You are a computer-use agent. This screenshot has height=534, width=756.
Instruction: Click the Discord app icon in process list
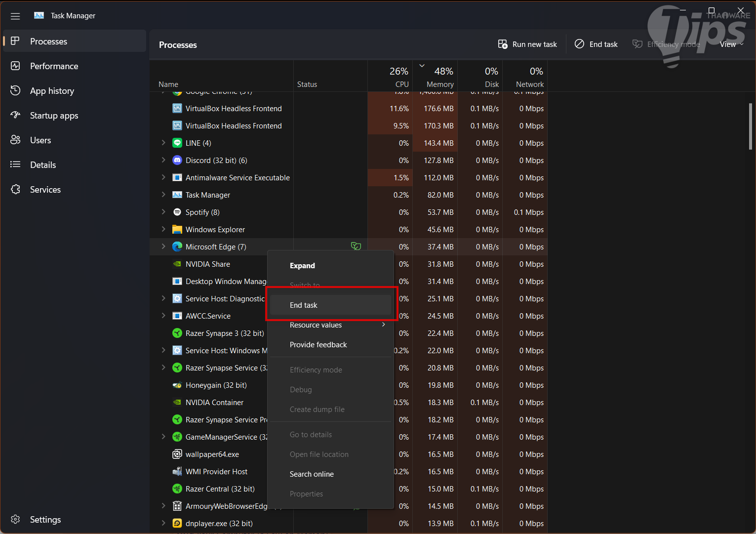pos(177,160)
